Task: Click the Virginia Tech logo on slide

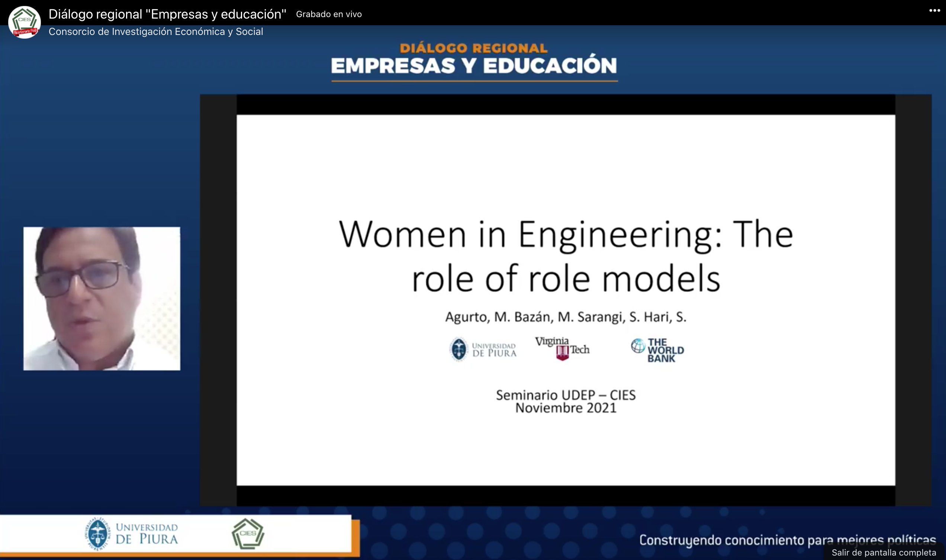Action: pos(562,348)
